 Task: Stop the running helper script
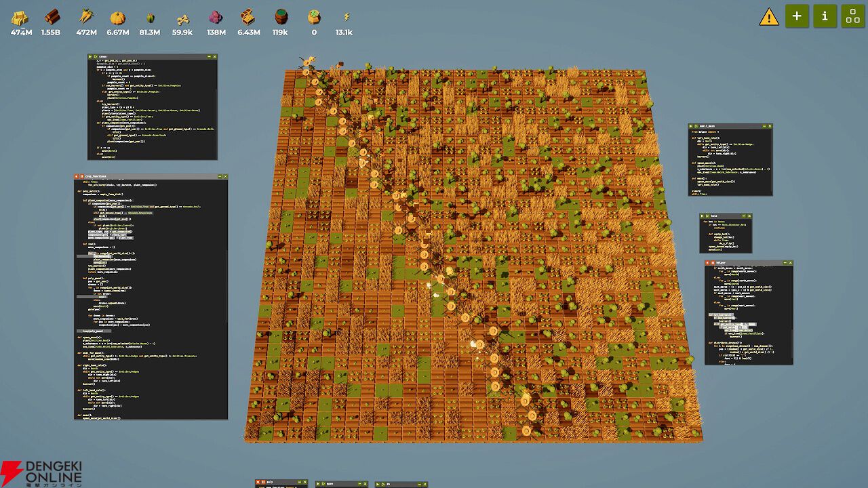tap(709, 263)
